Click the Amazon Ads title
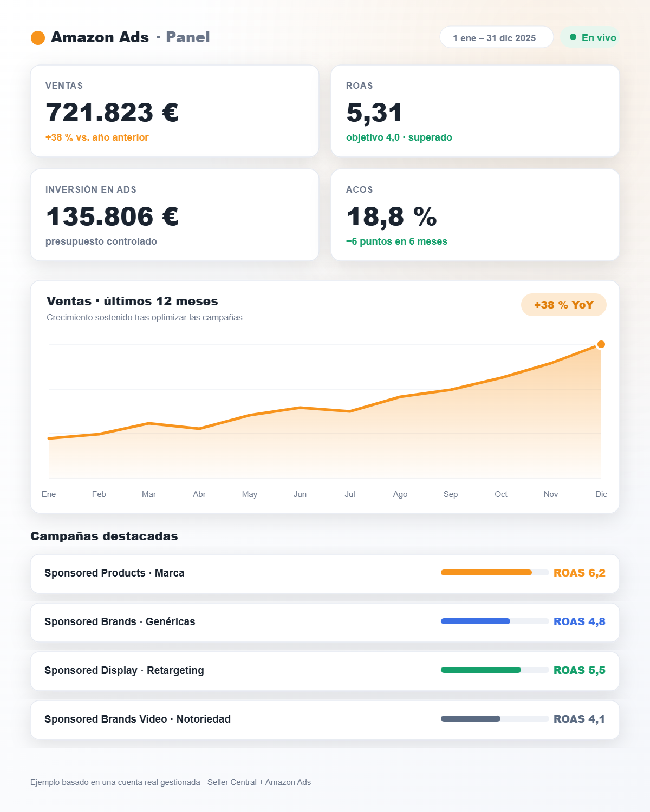The width and height of the screenshot is (650, 812). 100,37
